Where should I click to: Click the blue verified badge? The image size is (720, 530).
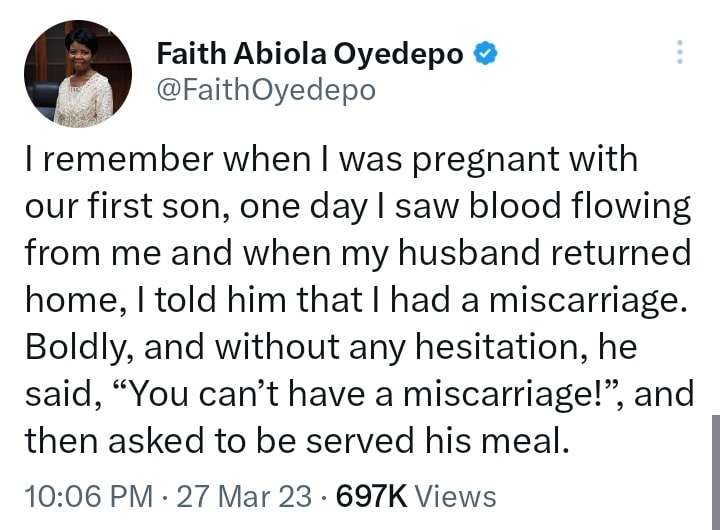485,55
